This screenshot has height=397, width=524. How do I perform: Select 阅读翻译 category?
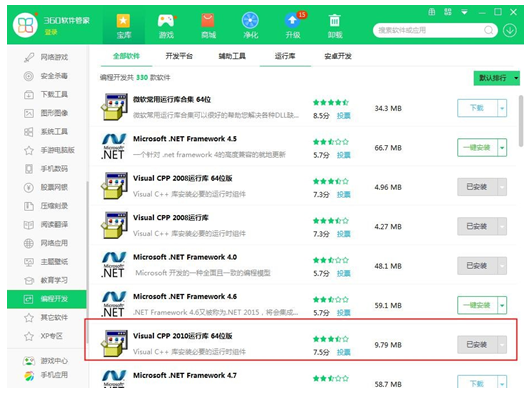46,225
